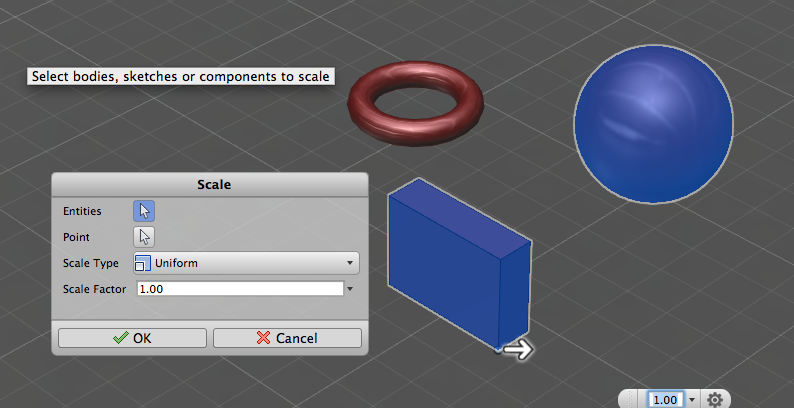Select the blue sphere body
Screen dimensions: 794x408
(653, 125)
